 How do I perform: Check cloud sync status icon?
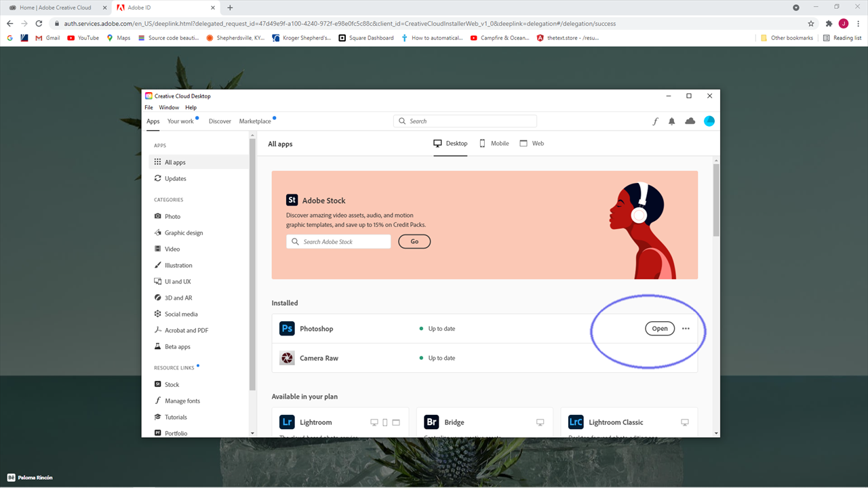(x=690, y=121)
